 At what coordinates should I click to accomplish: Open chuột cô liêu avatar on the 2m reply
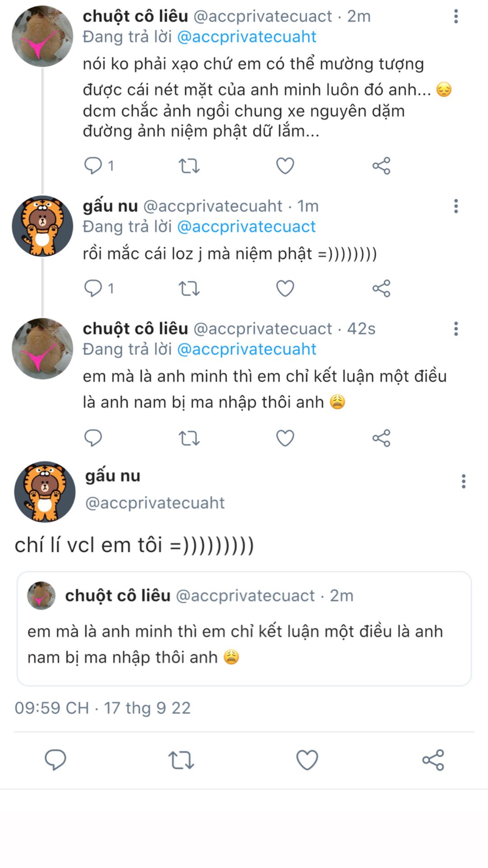42,36
